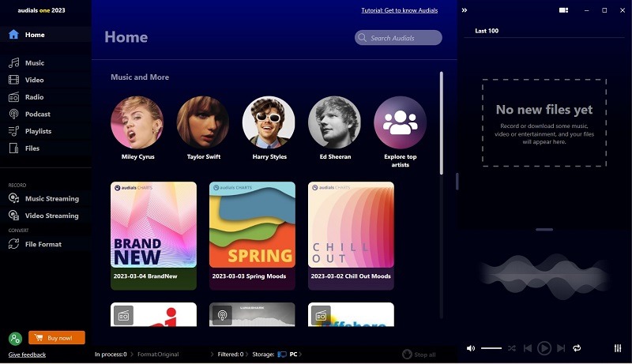Open the 2023-03-02 Chill Out Moods chart
The width and height of the screenshot is (632, 364).
pyautogui.click(x=351, y=236)
